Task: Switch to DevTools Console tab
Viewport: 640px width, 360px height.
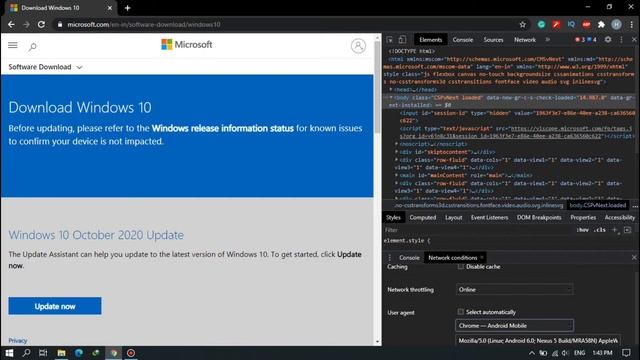Action: tap(462, 40)
